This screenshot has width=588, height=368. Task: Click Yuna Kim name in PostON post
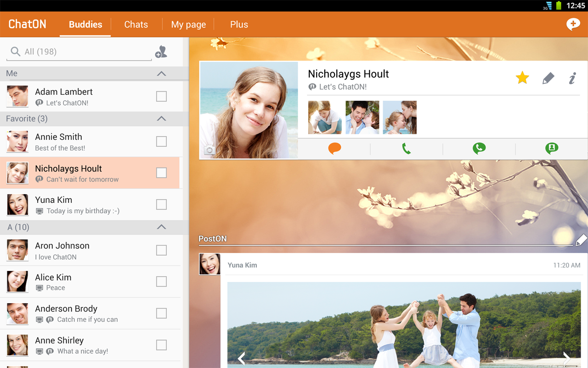pos(242,265)
